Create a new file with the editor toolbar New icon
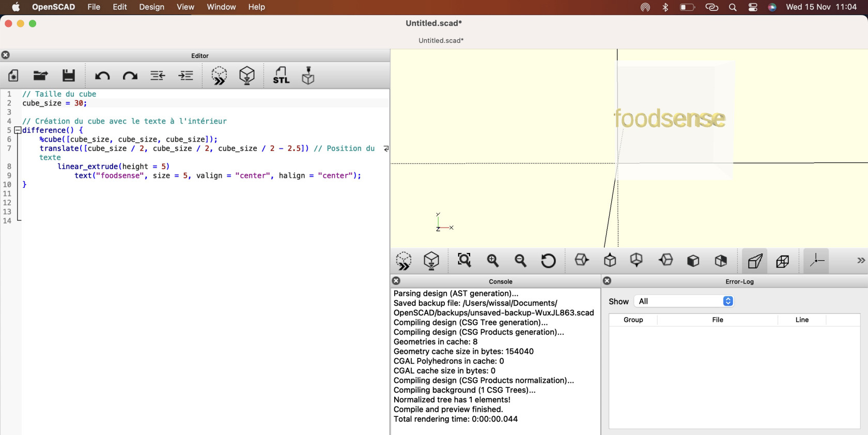 coord(13,76)
